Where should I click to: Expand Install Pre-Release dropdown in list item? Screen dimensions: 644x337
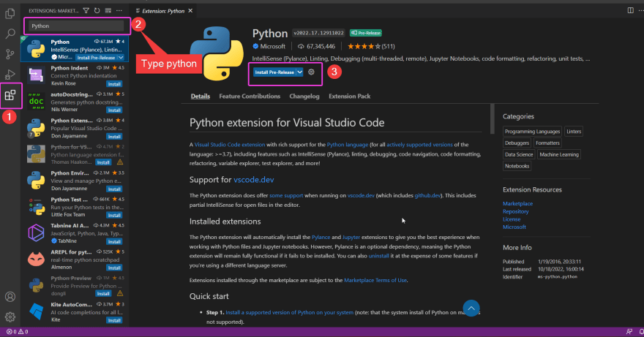click(121, 58)
